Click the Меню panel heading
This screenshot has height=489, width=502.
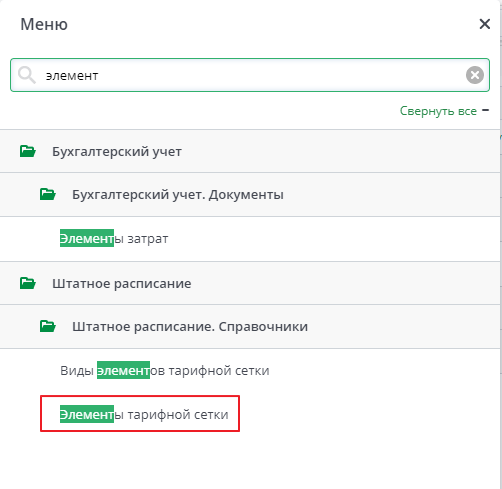pos(44,24)
